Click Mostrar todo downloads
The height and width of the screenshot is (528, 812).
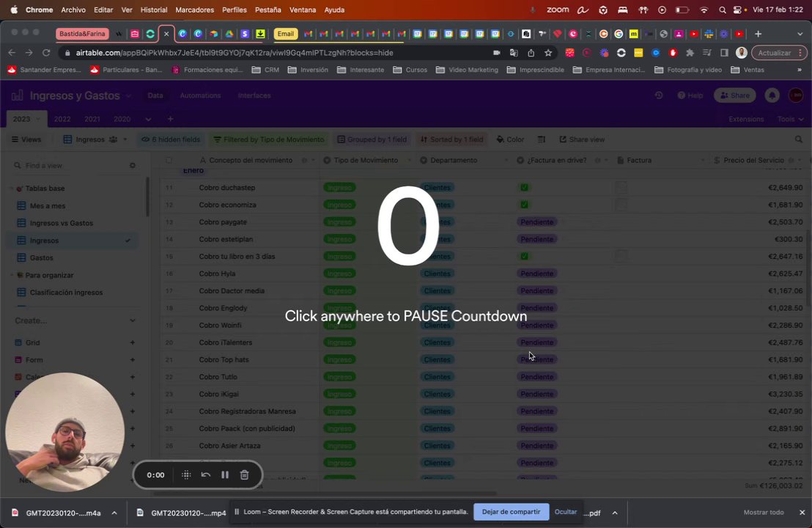coord(764,513)
